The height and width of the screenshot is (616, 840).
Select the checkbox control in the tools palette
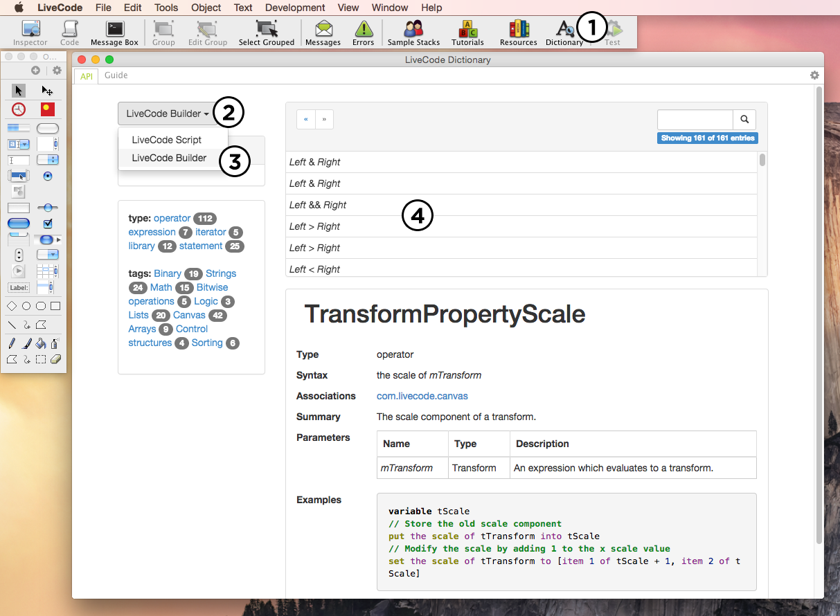tap(48, 224)
